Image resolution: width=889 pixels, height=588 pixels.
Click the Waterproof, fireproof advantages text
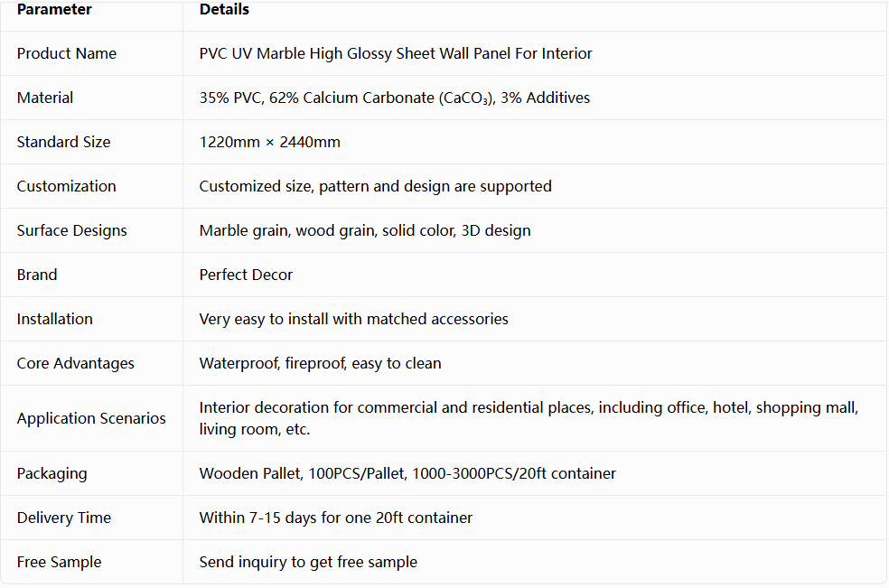coord(320,363)
